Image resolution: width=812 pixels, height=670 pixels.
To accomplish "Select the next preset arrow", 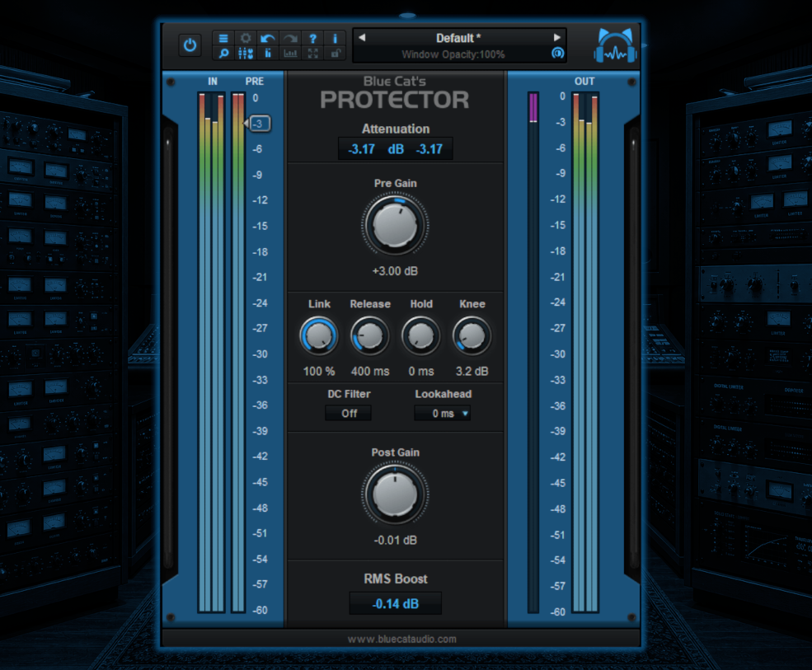I will pos(556,37).
